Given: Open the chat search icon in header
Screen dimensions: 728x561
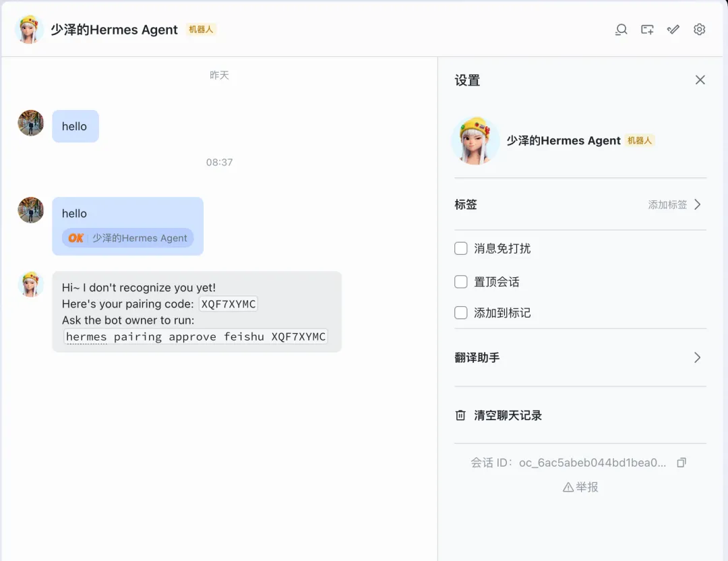Looking at the screenshot, I should click(x=621, y=30).
